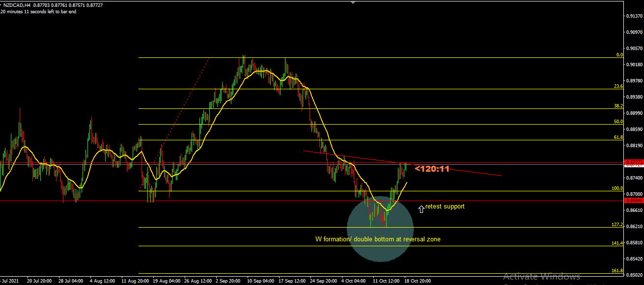Click the red 0.8772 current price tag
Screen dimensions: 644x285
pos(633,162)
